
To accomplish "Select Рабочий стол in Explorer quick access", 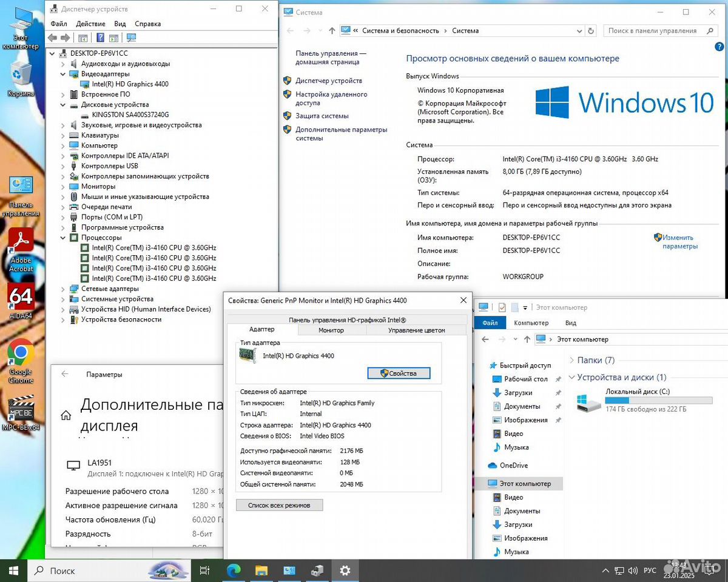I will click(x=525, y=379).
